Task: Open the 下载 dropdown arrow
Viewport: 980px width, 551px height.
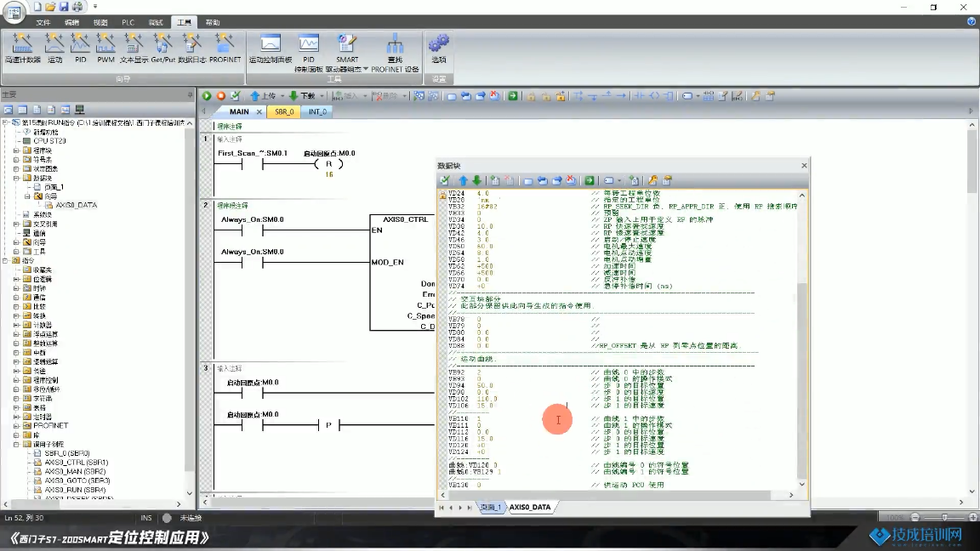Action: pyautogui.click(x=322, y=95)
